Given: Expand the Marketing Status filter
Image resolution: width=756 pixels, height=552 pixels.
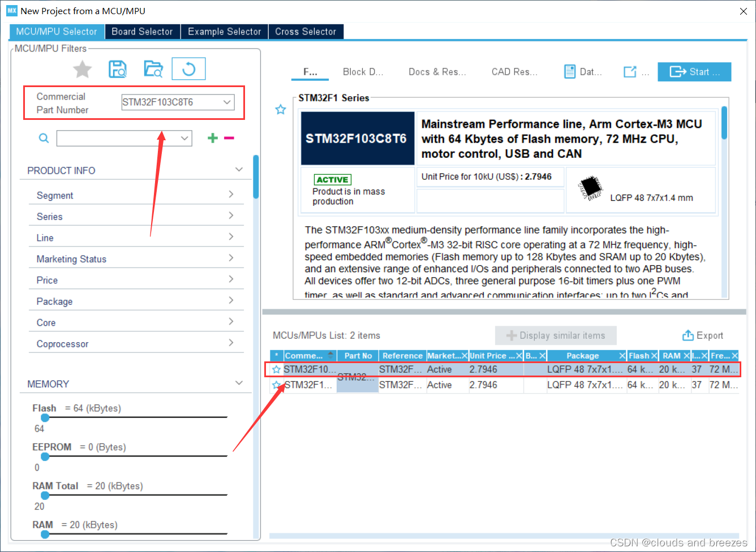Looking at the screenshot, I should coord(231,258).
